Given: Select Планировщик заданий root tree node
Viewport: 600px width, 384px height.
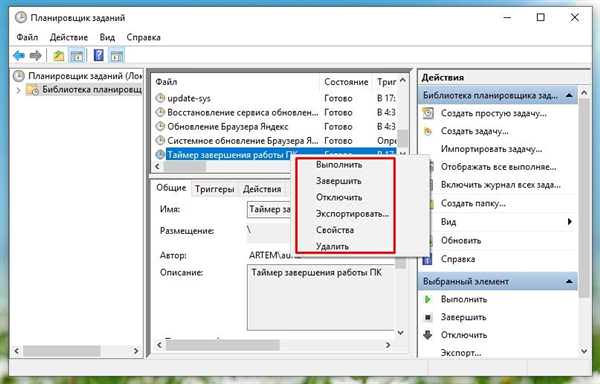Looking at the screenshot, I should [78, 76].
